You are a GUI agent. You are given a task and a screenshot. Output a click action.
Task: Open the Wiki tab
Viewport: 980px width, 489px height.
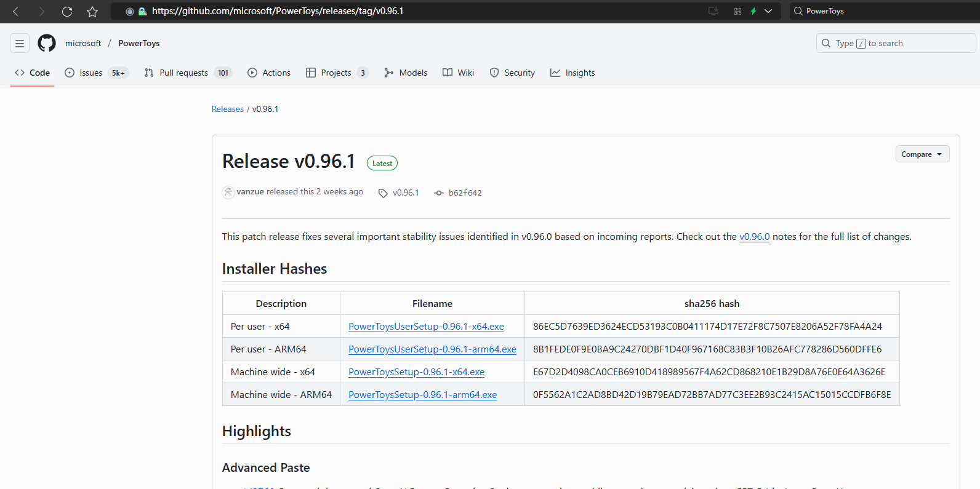click(x=459, y=73)
